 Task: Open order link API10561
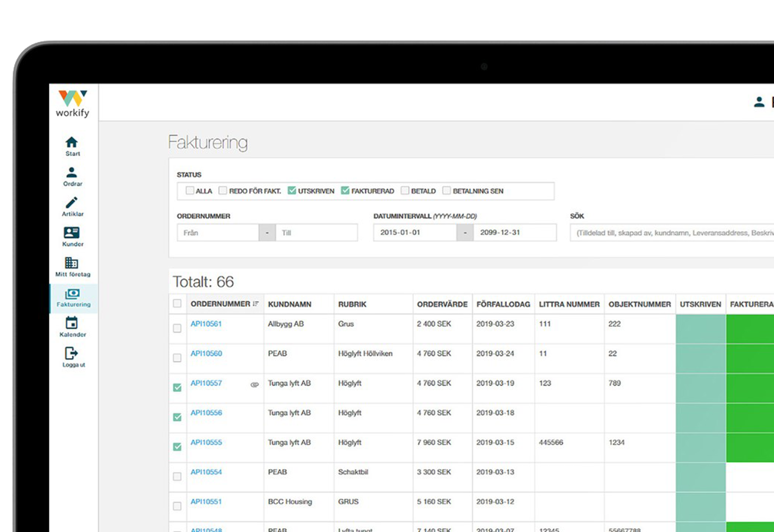pyautogui.click(x=206, y=324)
